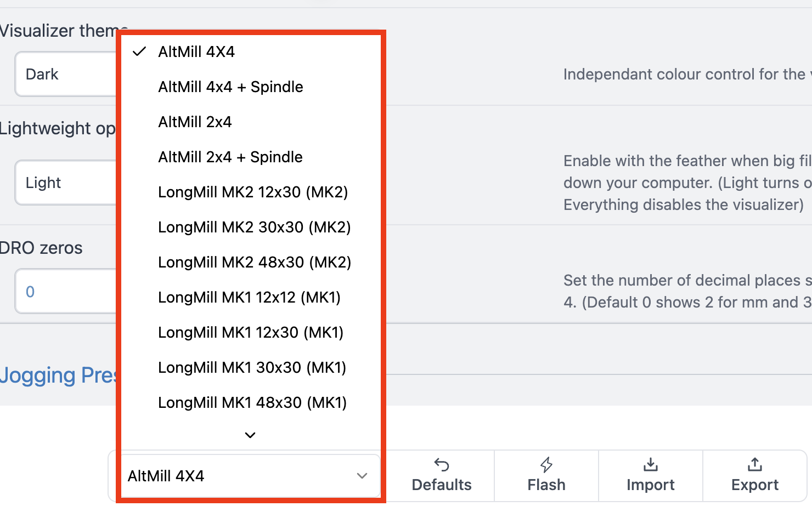Image resolution: width=812 pixels, height=512 pixels.
Task: Click the Export upload icon
Action: [x=754, y=465]
